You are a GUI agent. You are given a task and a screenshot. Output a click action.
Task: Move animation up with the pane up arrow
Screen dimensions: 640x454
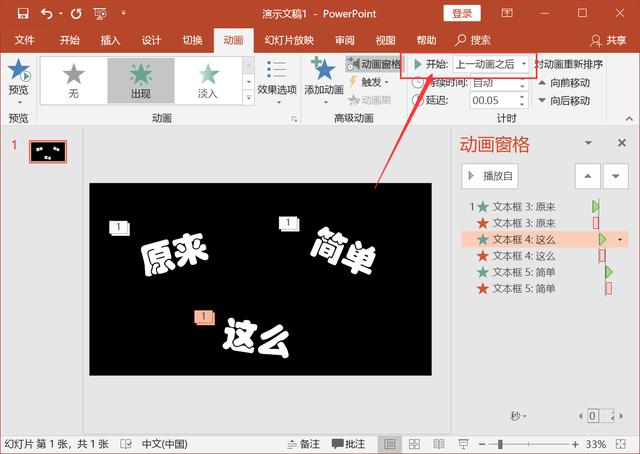tap(588, 176)
